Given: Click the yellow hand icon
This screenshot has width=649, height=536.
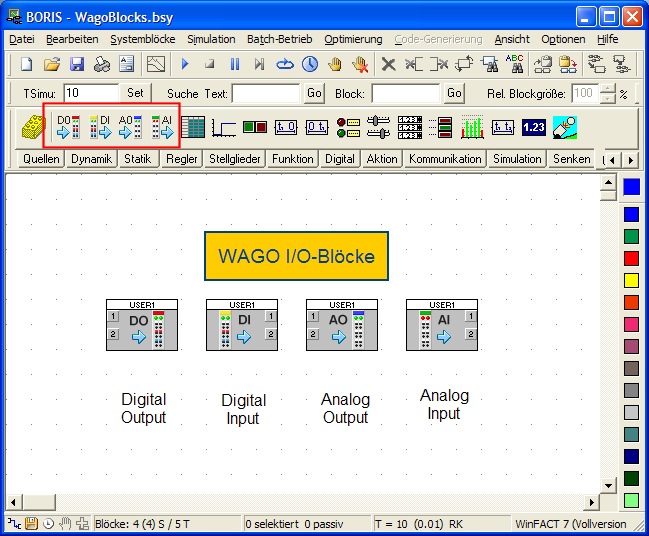Looking at the screenshot, I should (x=334, y=65).
